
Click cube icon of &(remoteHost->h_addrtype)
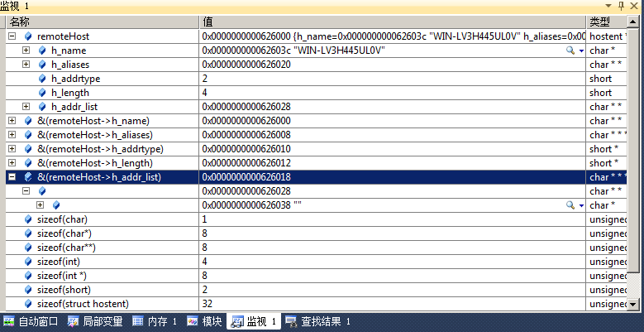coord(28,148)
